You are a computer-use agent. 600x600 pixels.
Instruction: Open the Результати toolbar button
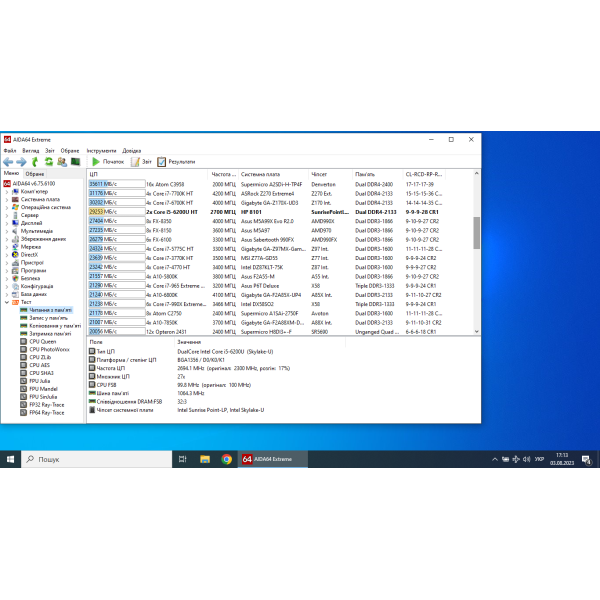[176, 162]
